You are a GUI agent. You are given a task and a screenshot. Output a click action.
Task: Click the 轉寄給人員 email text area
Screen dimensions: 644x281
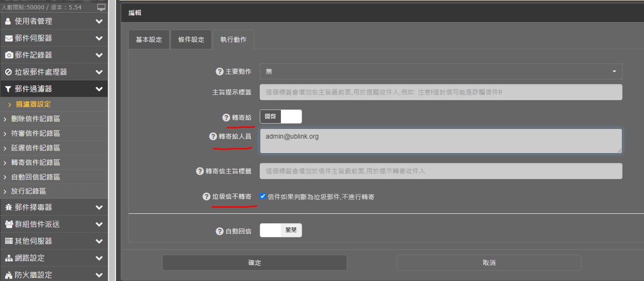coord(441,141)
